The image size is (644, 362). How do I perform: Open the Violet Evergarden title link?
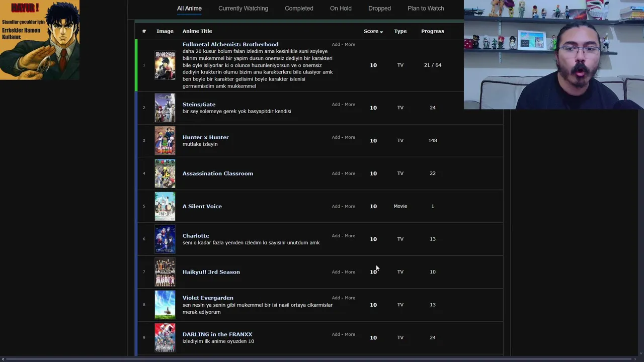pyautogui.click(x=208, y=298)
